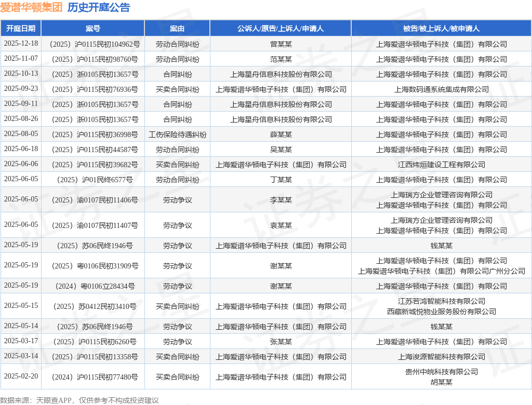This screenshot has height=405, width=532.
Task: Click plaintiff 袁某某
Action: click(281, 225)
